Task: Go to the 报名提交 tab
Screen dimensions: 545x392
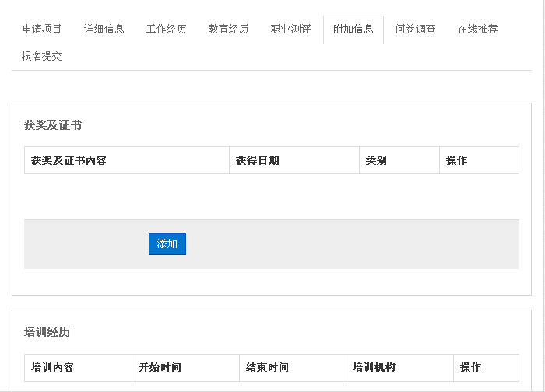Action: tap(42, 56)
